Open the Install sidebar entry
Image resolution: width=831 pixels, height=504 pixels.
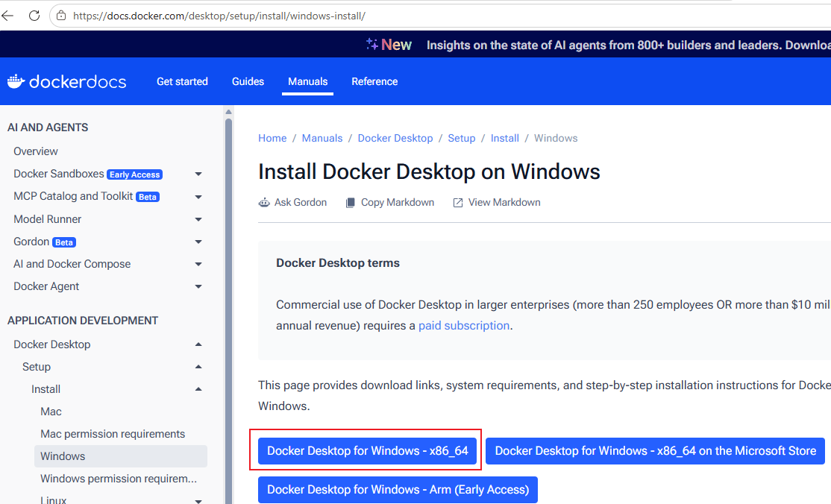click(x=46, y=389)
